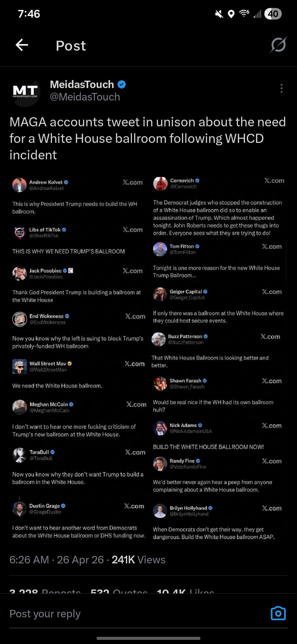The width and height of the screenshot is (297, 644).
Task: Tap the location status bar icon
Action: pyautogui.click(x=231, y=14)
